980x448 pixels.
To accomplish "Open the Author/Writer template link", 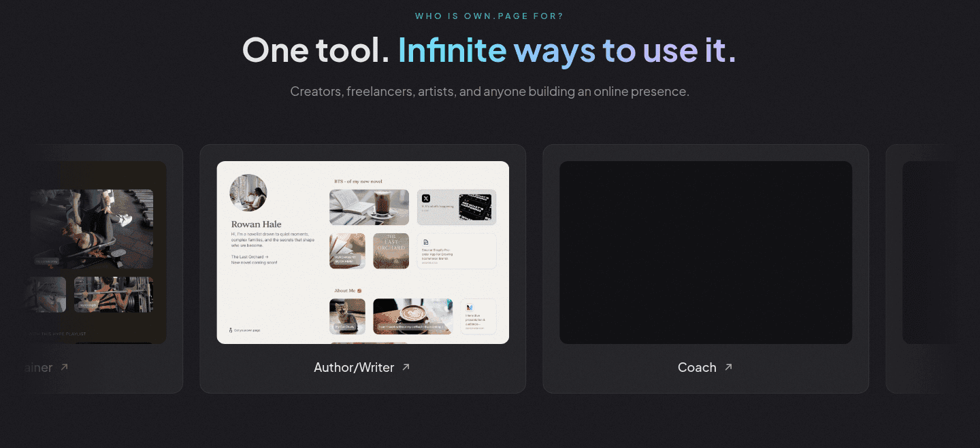I will [362, 367].
